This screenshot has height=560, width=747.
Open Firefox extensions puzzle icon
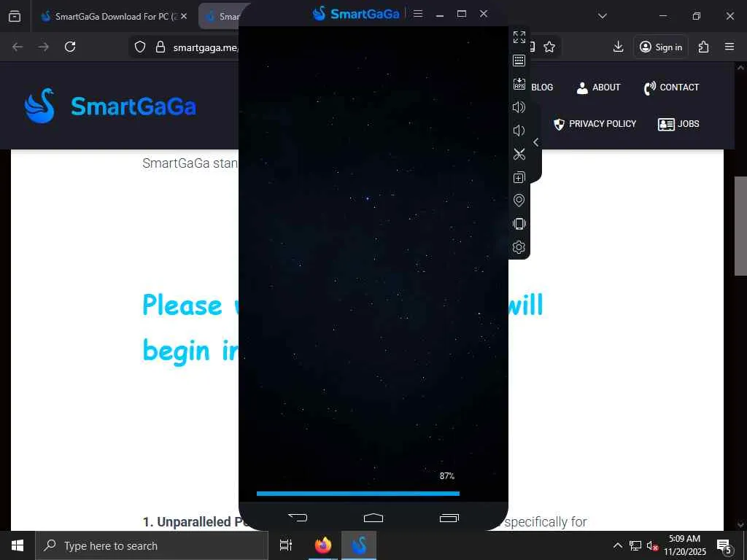coord(704,47)
